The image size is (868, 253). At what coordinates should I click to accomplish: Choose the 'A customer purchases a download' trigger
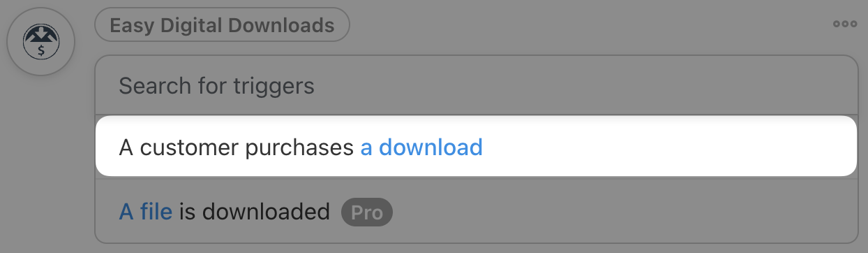point(476,147)
